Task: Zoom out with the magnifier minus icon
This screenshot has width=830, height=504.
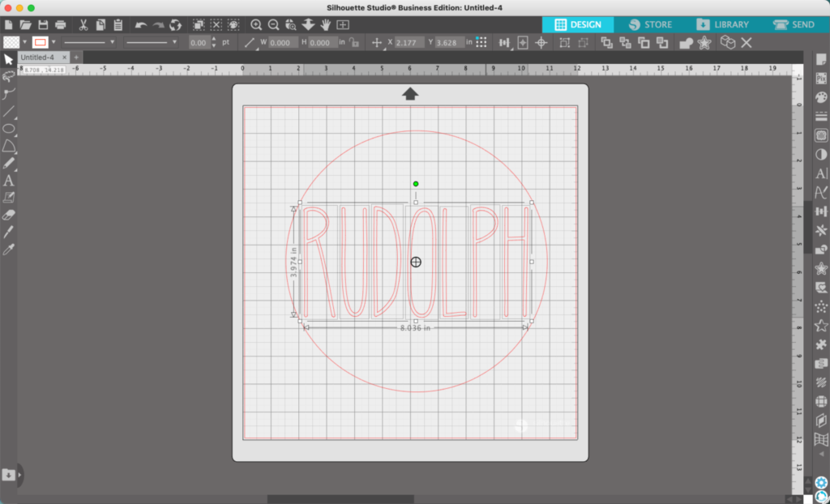Action: click(274, 25)
